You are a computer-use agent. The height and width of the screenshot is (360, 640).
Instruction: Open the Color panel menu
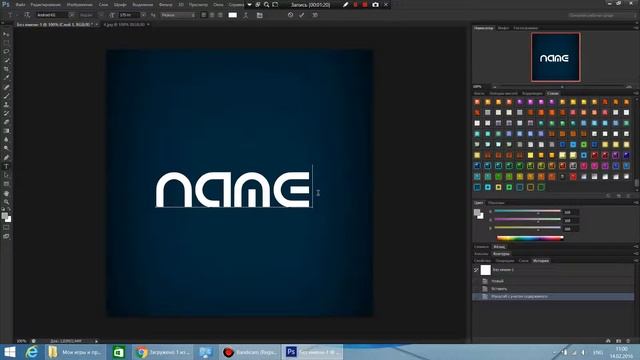636,202
